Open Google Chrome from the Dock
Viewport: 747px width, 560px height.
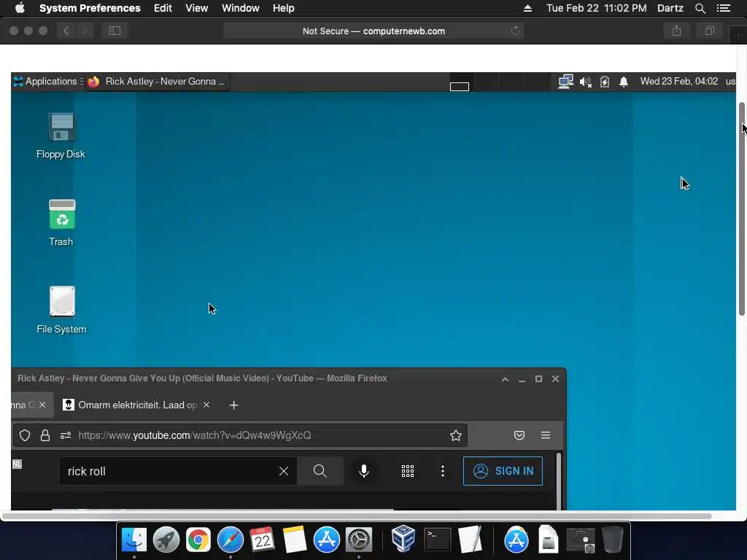198,540
